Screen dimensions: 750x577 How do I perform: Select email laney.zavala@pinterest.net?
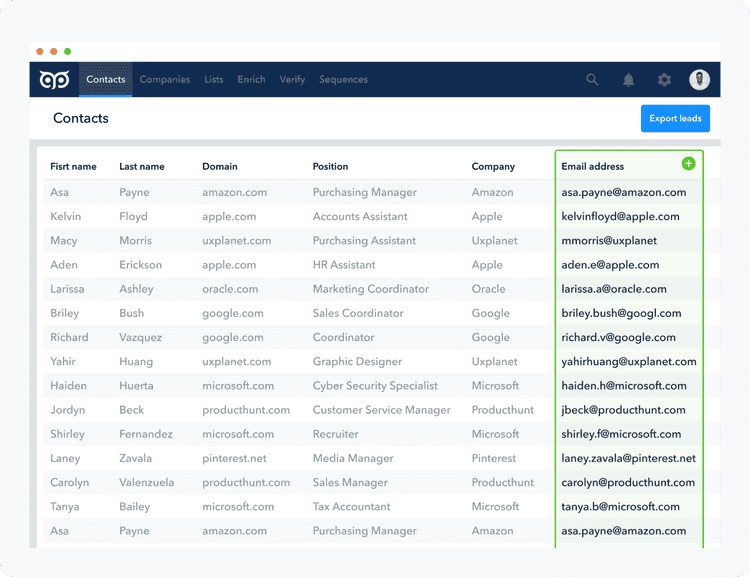coord(629,458)
